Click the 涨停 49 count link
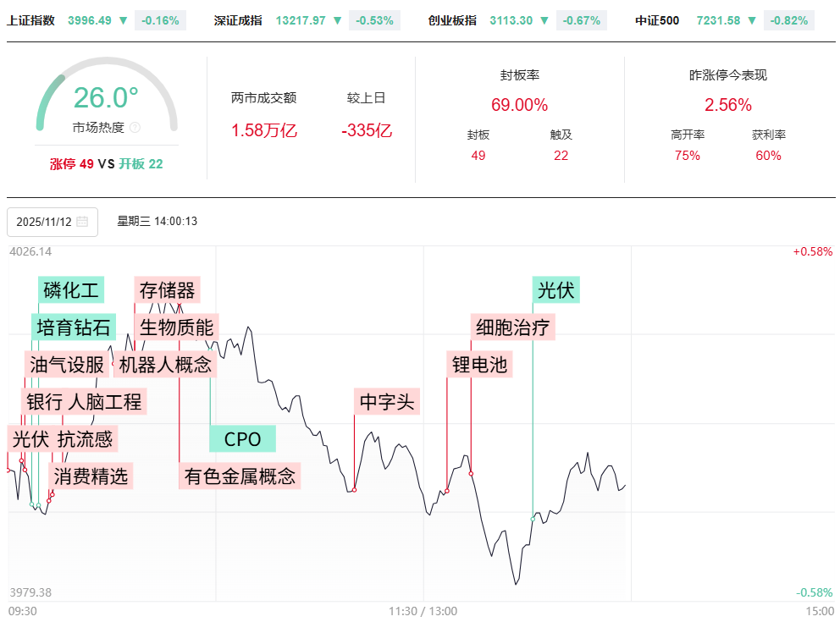Viewport: 840px width, 622px height. pyautogui.click(x=72, y=164)
